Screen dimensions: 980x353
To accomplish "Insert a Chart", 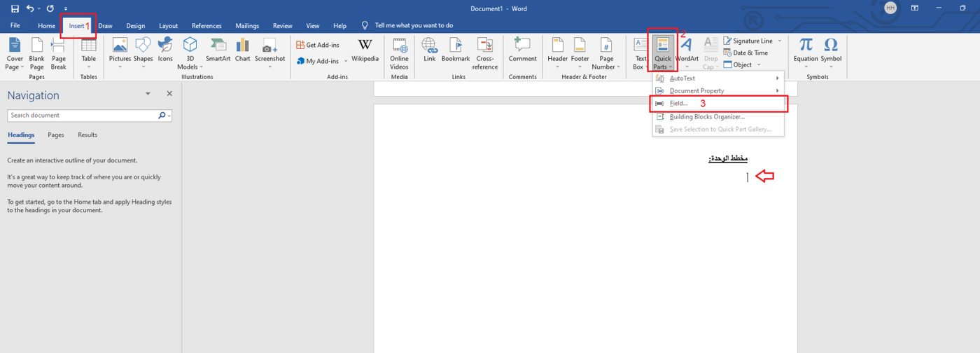I will 243,50.
